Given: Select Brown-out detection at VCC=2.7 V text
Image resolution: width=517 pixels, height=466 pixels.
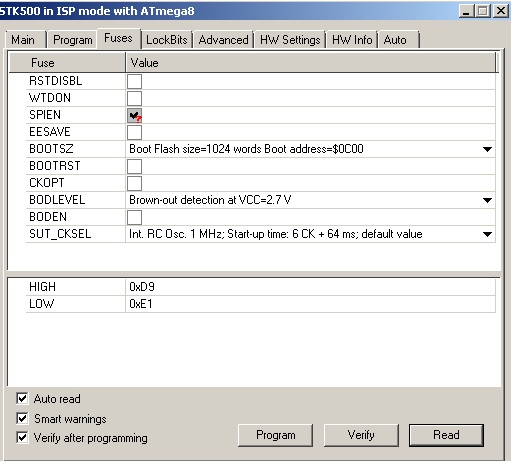Looking at the screenshot, I should tap(210, 200).
